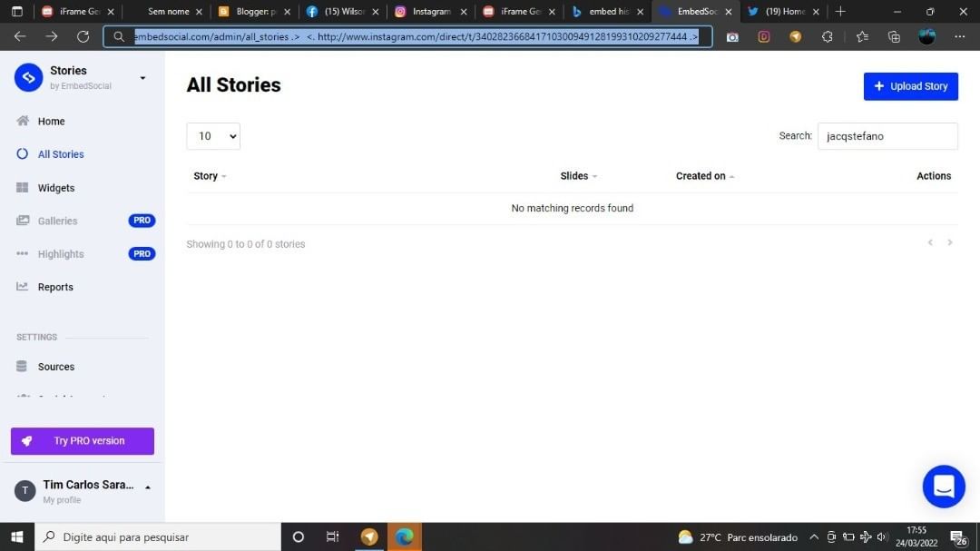
Task: Open the Galleries PRO section
Action: [x=57, y=221]
